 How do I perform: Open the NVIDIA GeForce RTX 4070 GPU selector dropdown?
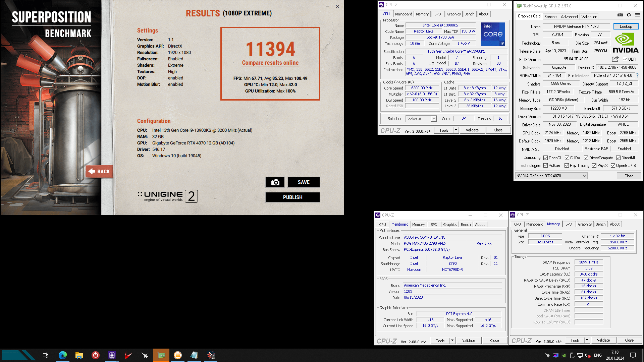pos(551,176)
